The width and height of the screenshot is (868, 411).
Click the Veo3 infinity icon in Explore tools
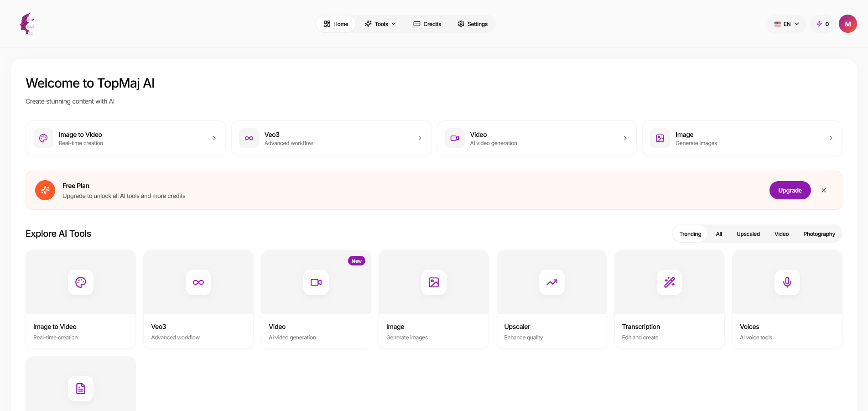(198, 282)
